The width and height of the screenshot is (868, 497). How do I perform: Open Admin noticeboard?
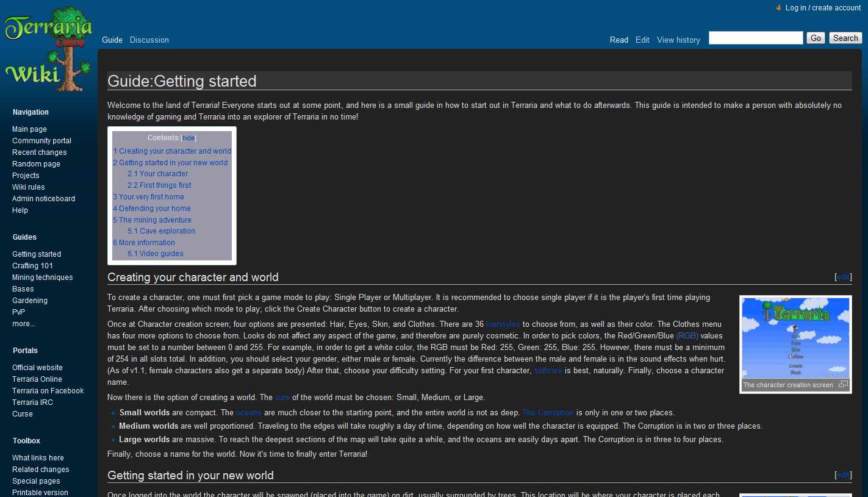tap(44, 199)
